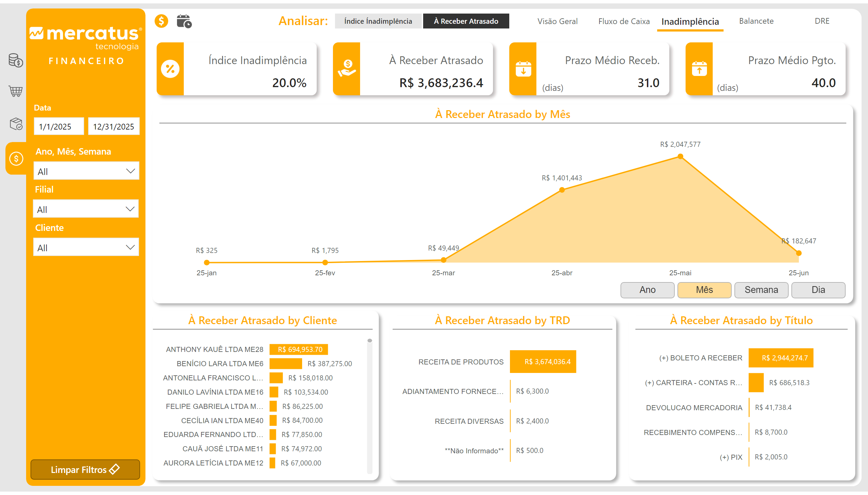Open the shopping cart sidebar page
Viewport: 868px width, 495px height.
[x=15, y=91]
